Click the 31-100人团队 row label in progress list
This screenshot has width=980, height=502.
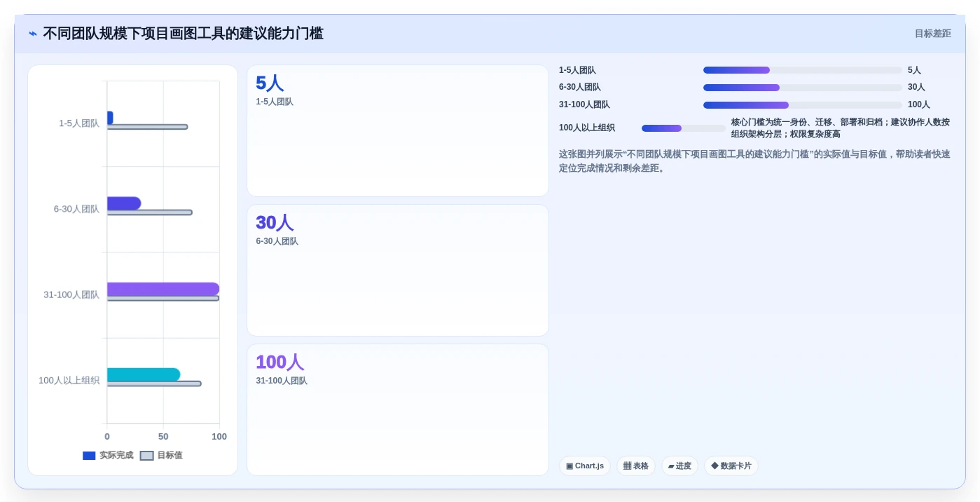coord(584,105)
